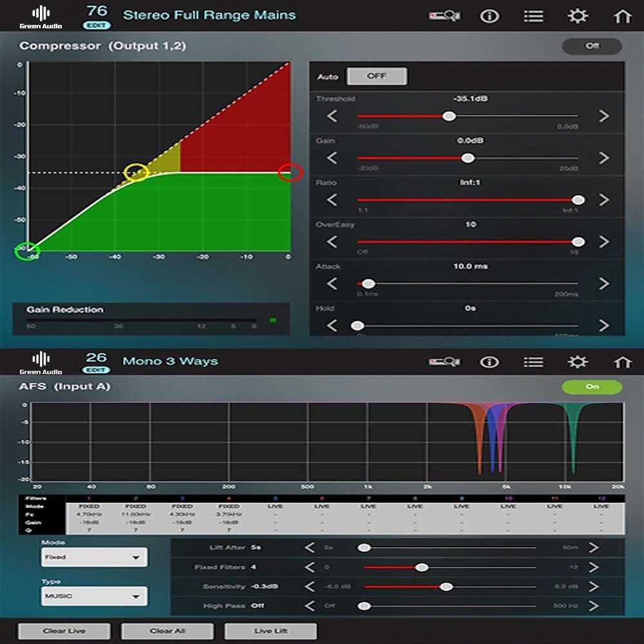Click the info icon in the Mono 3 Ways header
Viewport: 644px width, 644px height.
click(x=489, y=362)
